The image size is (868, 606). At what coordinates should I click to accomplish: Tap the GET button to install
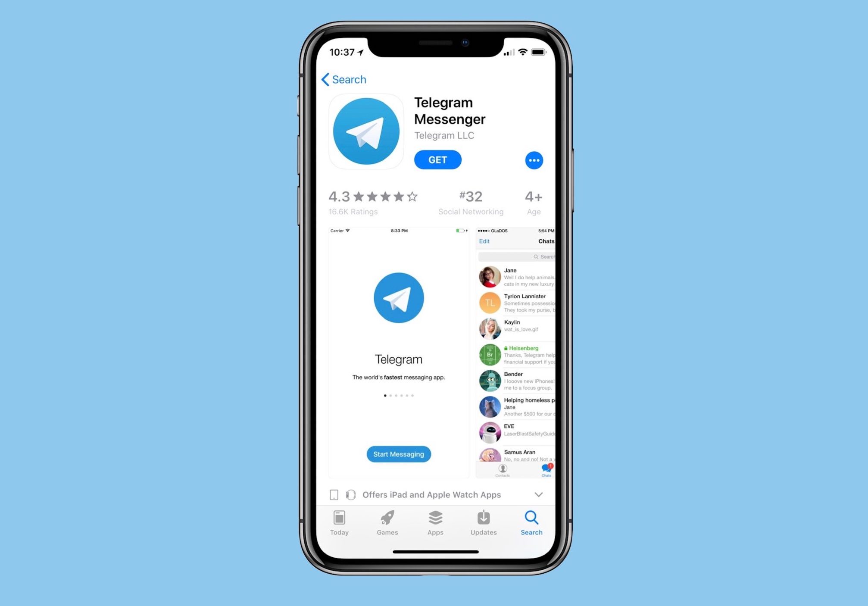(x=438, y=159)
